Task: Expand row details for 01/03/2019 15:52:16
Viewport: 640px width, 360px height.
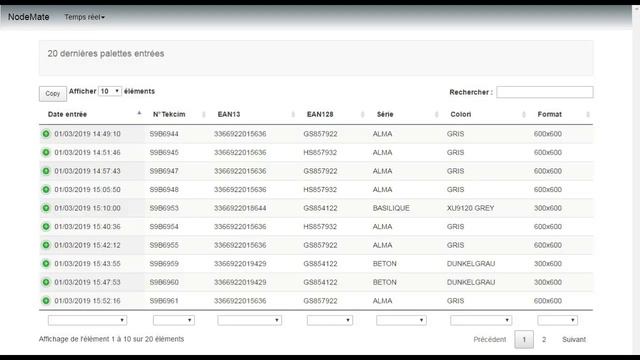Action: click(x=46, y=301)
